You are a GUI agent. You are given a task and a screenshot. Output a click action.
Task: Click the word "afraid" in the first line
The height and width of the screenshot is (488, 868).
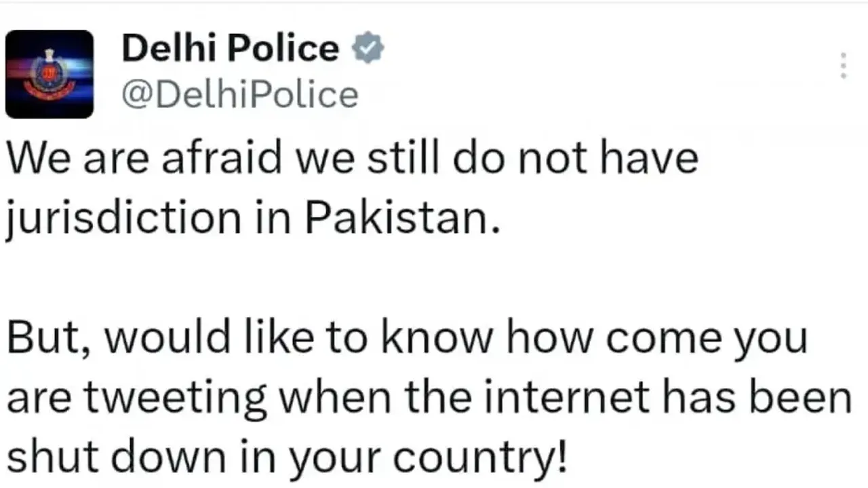[x=222, y=158]
